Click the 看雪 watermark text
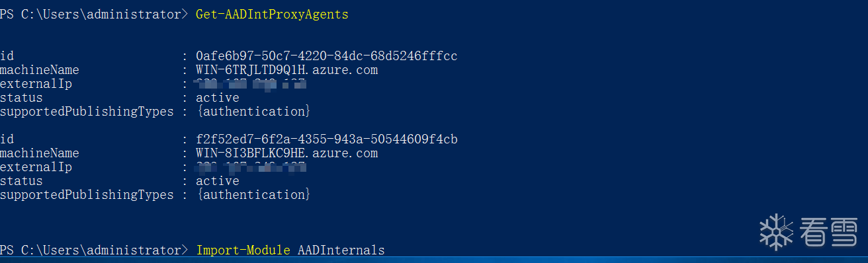The height and width of the screenshot is (263, 868). click(828, 232)
